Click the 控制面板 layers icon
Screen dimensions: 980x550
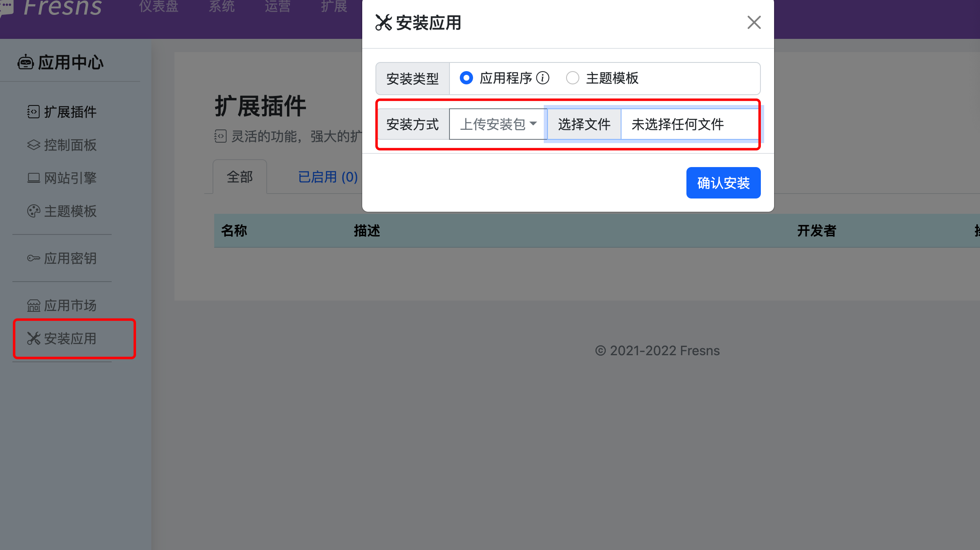coord(33,145)
